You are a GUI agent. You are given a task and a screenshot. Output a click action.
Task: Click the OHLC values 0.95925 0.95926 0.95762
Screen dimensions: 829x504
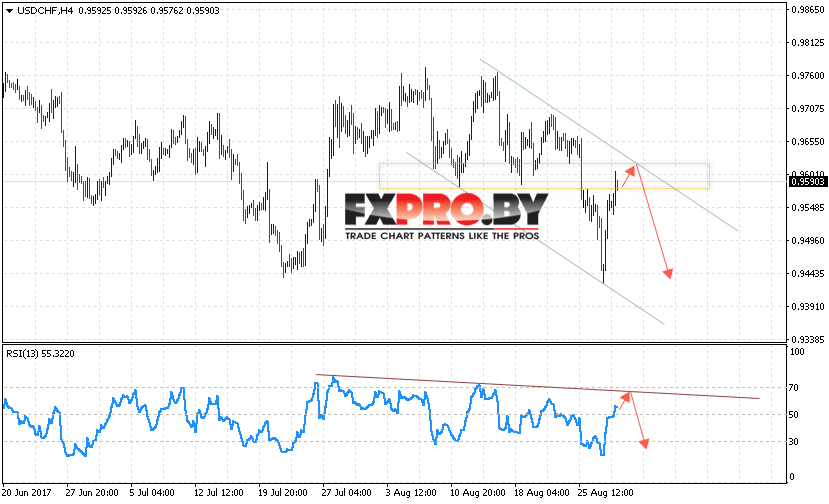pyautogui.click(x=131, y=11)
